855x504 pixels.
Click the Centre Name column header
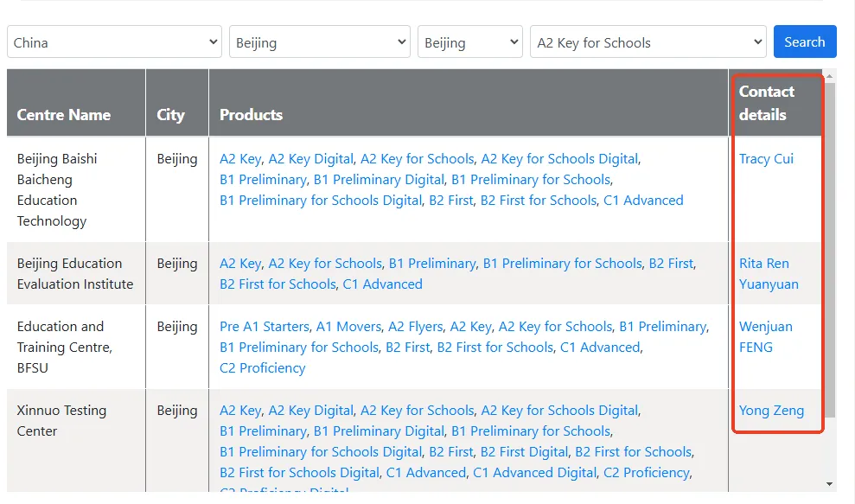tap(64, 115)
